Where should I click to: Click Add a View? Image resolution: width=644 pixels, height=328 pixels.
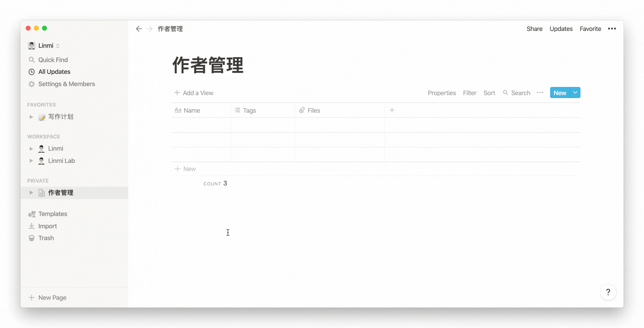click(x=194, y=93)
